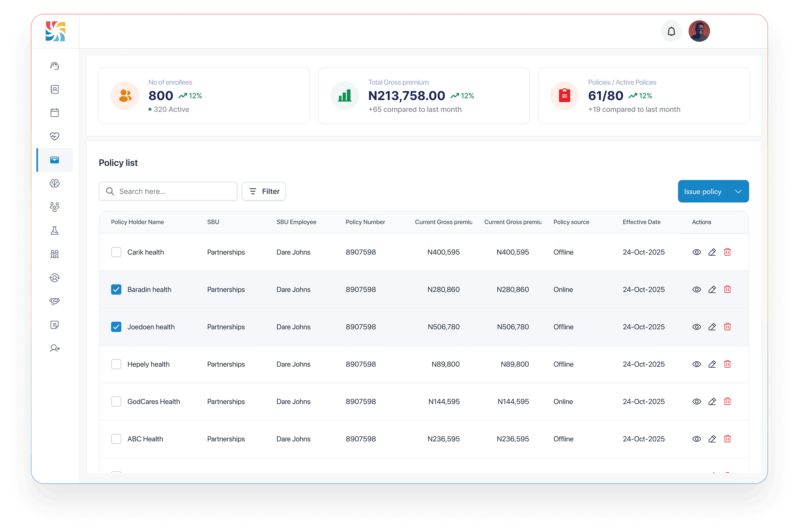Uncheck the Baradin health checkbox
Image resolution: width=799 pixels, height=532 pixels.
116,289
